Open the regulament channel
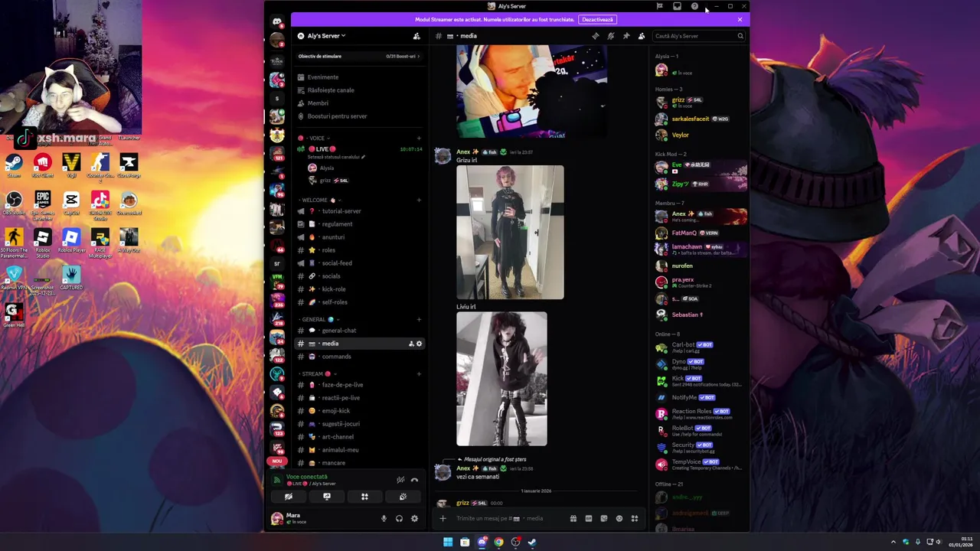The image size is (980, 551). [359, 224]
